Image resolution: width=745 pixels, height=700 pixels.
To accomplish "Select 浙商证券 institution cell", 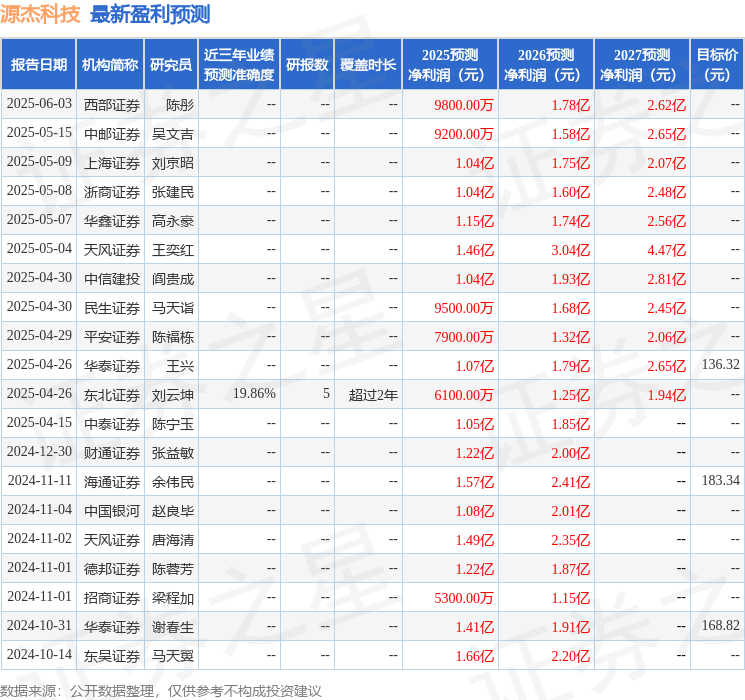I will tap(110, 191).
